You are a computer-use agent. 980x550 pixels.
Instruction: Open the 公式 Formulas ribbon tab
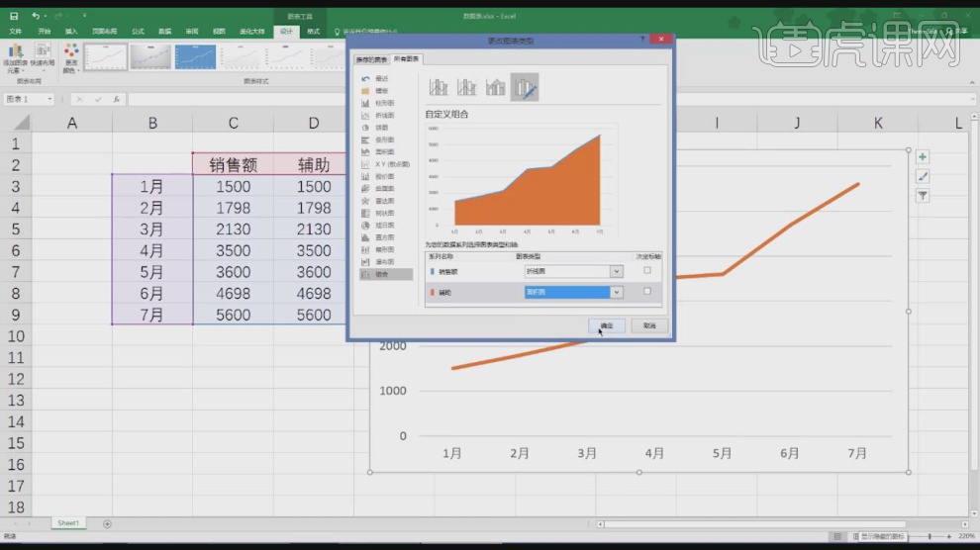[138, 32]
